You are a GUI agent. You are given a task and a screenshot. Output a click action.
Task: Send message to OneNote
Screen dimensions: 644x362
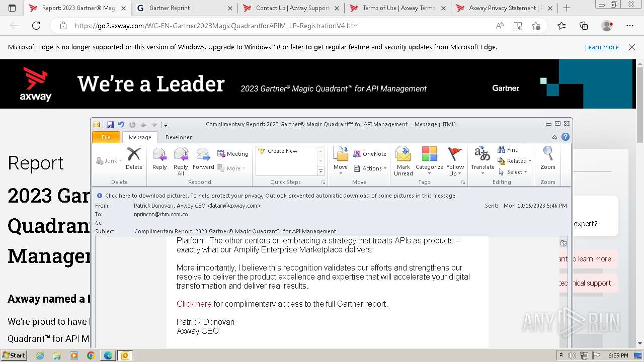coord(370,154)
